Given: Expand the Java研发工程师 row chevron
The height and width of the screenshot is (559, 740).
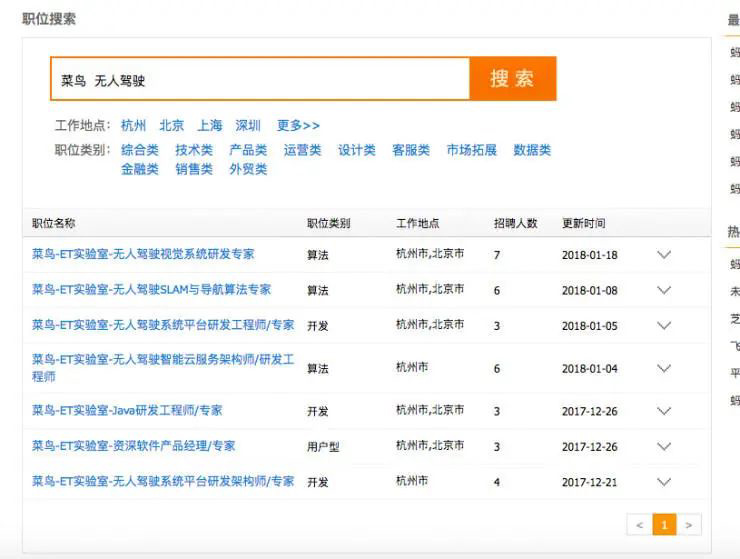Looking at the screenshot, I should [663, 411].
